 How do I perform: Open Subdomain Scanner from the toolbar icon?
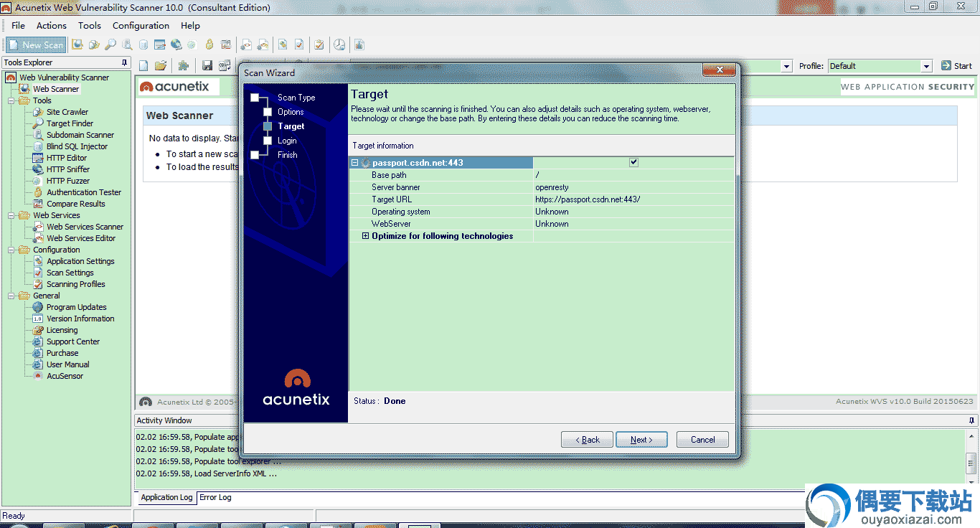tap(127, 44)
